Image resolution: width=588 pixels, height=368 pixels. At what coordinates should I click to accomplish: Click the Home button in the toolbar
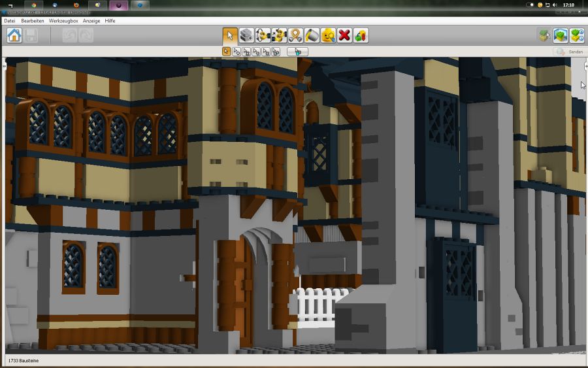point(14,35)
